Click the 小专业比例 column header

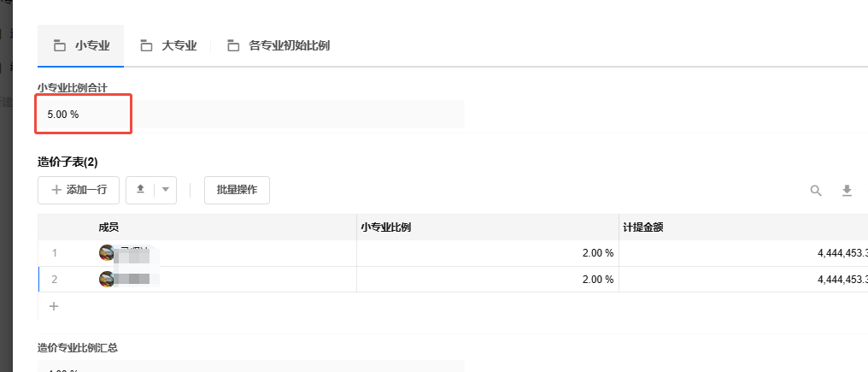[x=388, y=227]
